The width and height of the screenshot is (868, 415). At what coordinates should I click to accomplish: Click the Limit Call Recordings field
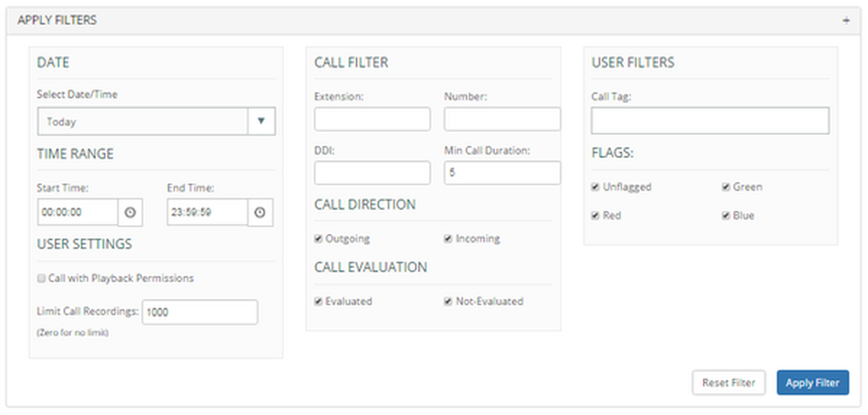coord(200,312)
